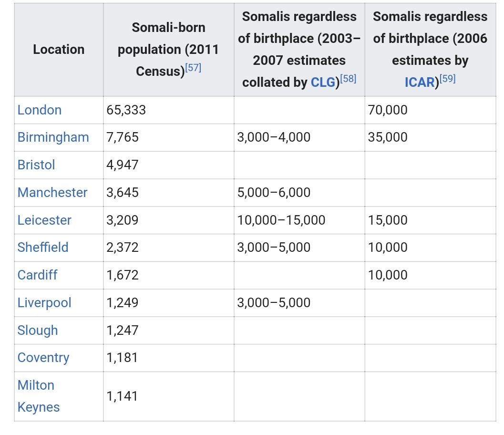
Task: Click the CLG link in header
Action: point(324,83)
